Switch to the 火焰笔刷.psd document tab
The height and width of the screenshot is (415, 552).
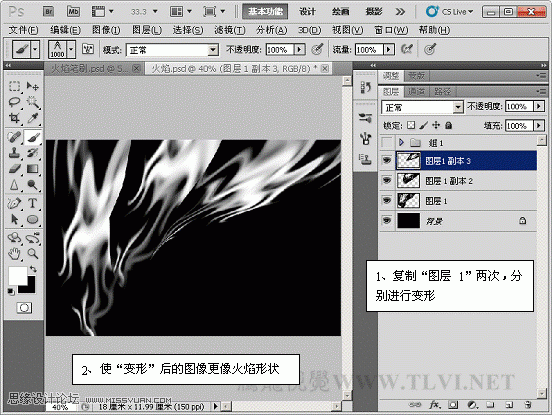pyautogui.click(x=95, y=68)
